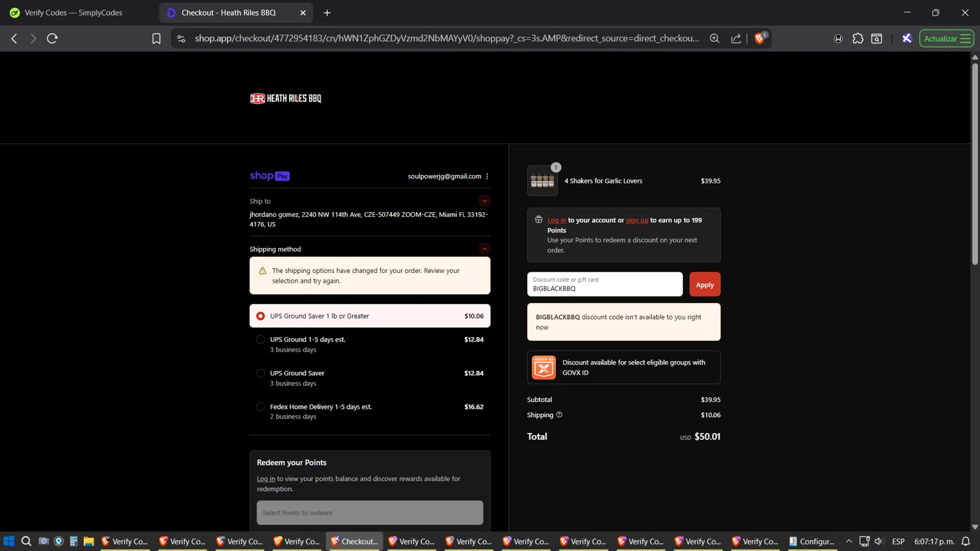Open a new browser tab
The image size is (980, 551).
pyautogui.click(x=327, y=12)
